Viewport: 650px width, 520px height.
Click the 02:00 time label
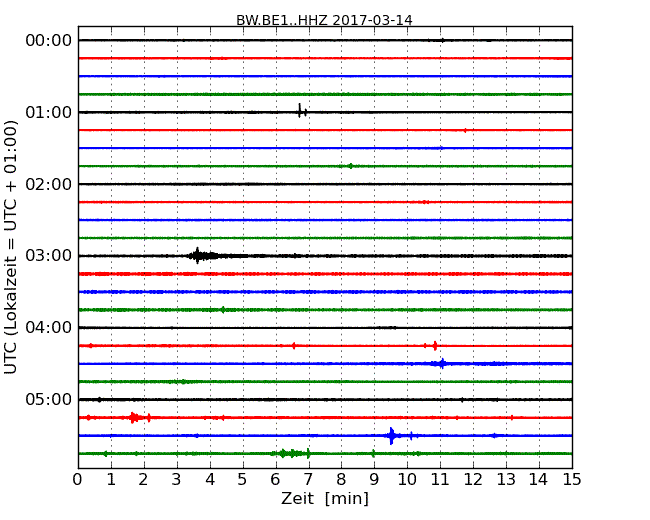[49, 184]
